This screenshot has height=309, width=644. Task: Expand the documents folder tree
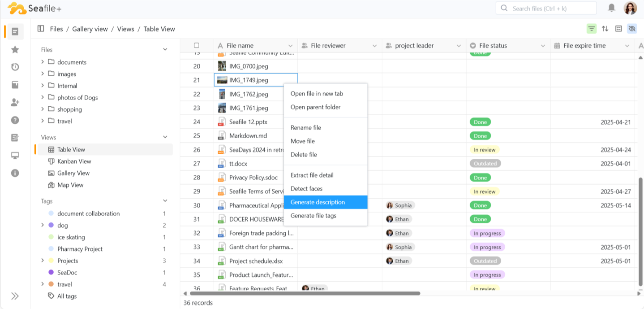point(43,62)
